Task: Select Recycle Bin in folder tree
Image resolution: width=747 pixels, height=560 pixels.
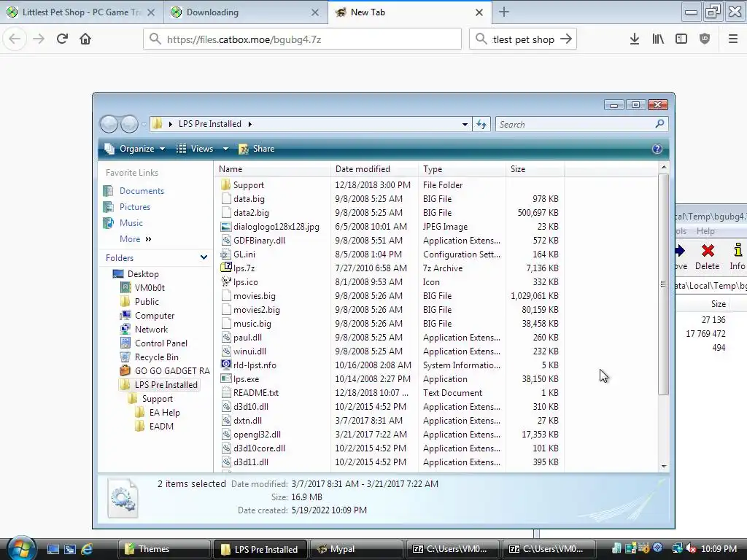Action: point(156,357)
